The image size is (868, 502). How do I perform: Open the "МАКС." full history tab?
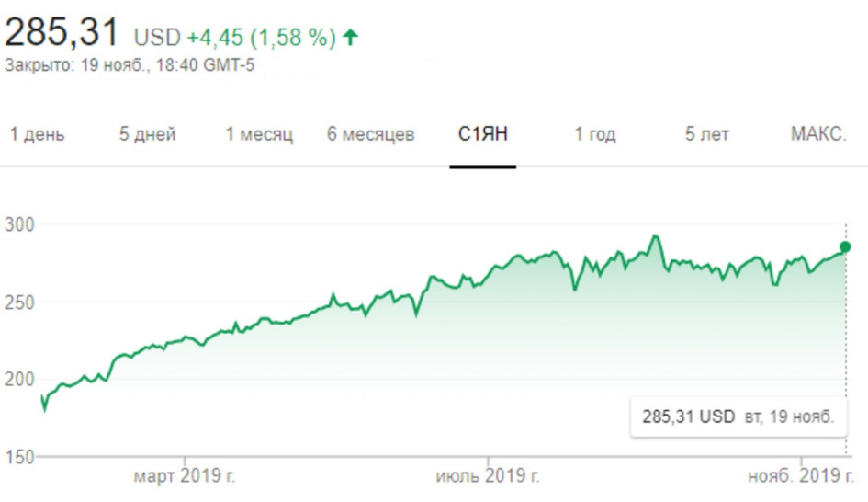[x=818, y=134]
